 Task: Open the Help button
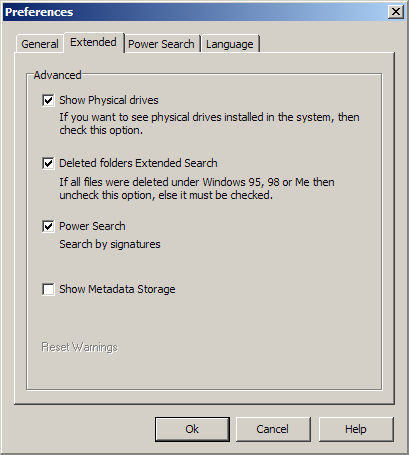pos(356,429)
